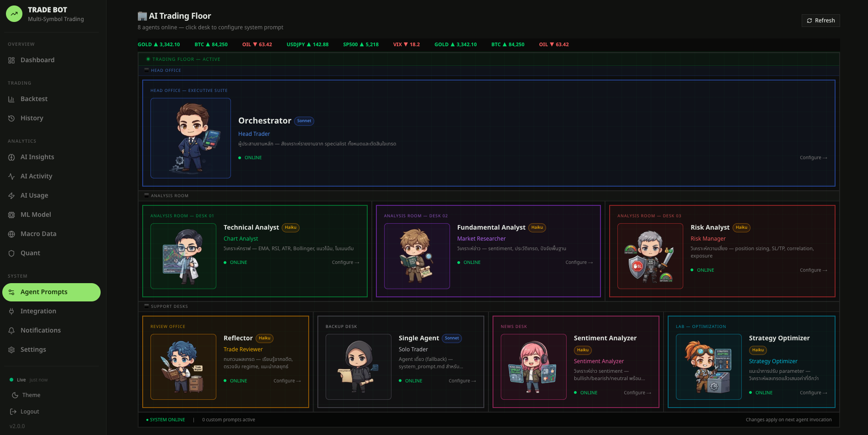Click the Backtest bar-chart icon
868x435 pixels.
[x=11, y=99]
